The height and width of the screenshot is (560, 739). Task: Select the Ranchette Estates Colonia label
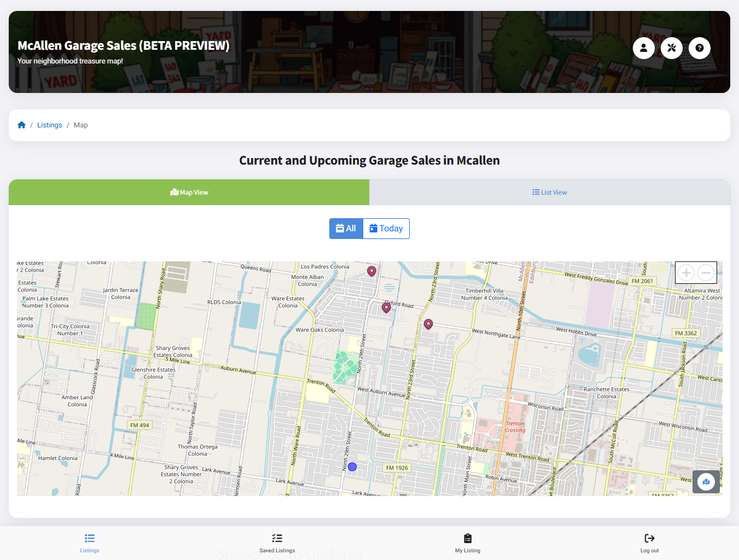607,393
